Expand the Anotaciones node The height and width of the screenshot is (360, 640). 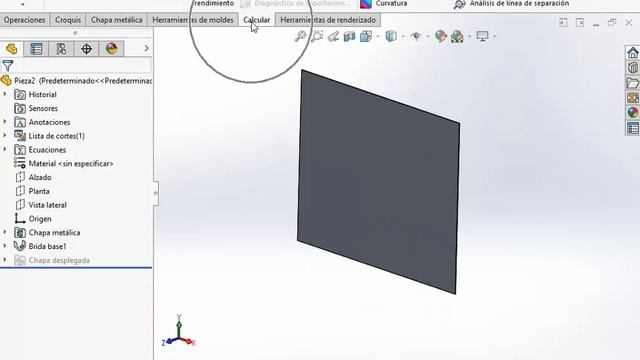(x=5, y=122)
